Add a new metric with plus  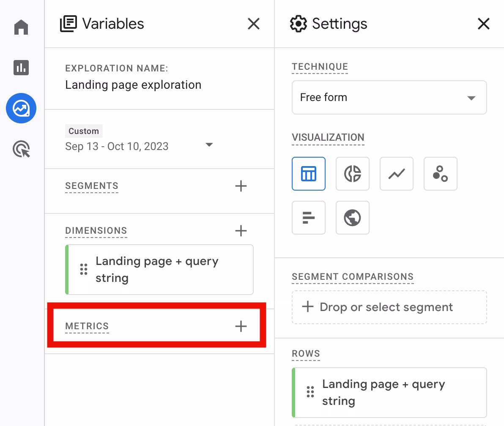(x=241, y=326)
